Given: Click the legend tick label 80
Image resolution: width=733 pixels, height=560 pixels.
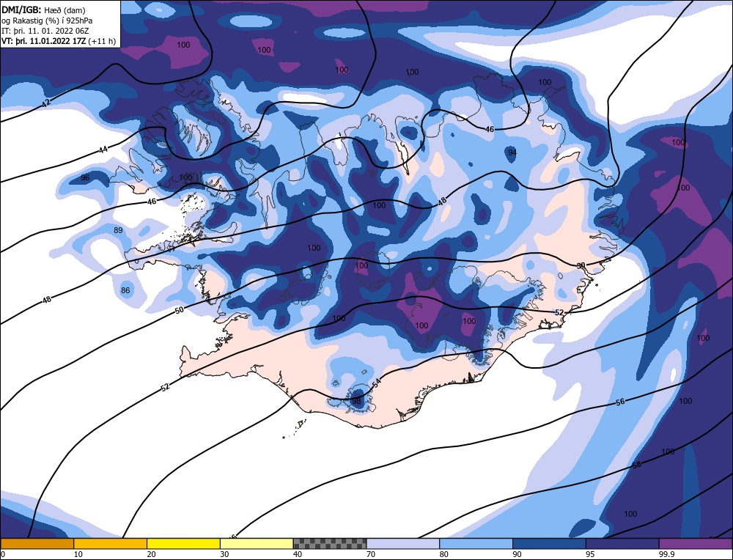Looking at the screenshot, I should pyautogui.click(x=444, y=554).
